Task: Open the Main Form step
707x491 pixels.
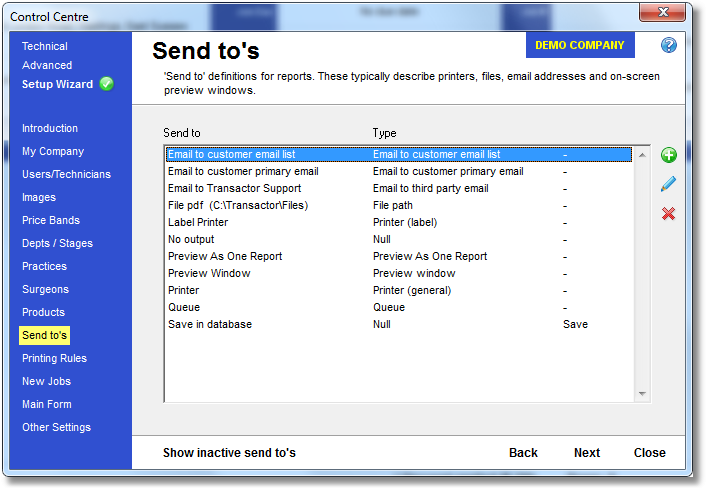Action: [x=47, y=404]
